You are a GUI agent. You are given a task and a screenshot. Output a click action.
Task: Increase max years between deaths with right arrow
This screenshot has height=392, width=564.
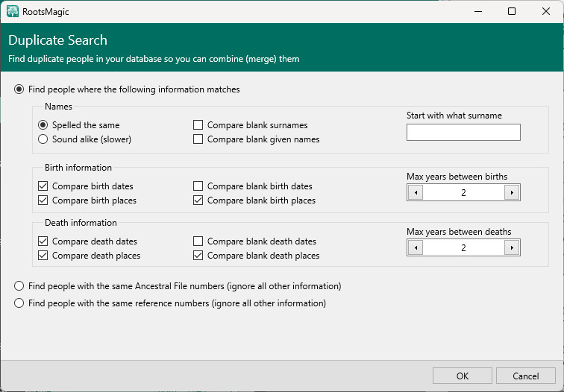click(x=511, y=247)
